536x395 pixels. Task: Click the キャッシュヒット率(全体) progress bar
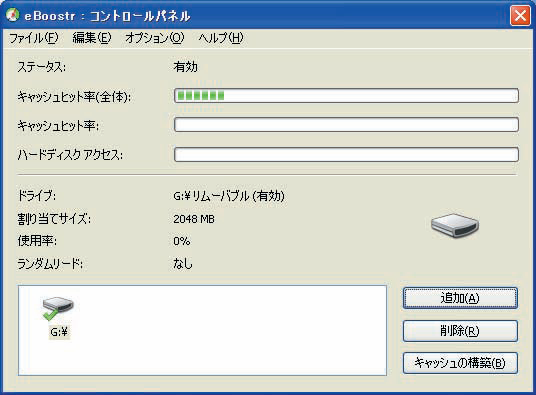(x=346, y=95)
